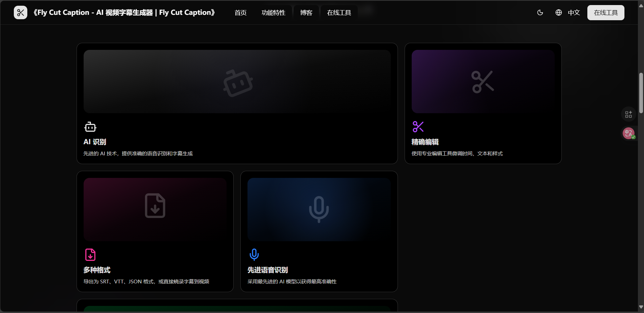Image resolution: width=644 pixels, height=313 pixels.
Task: Click the white 在线工具 button
Action: click(606, 12)
